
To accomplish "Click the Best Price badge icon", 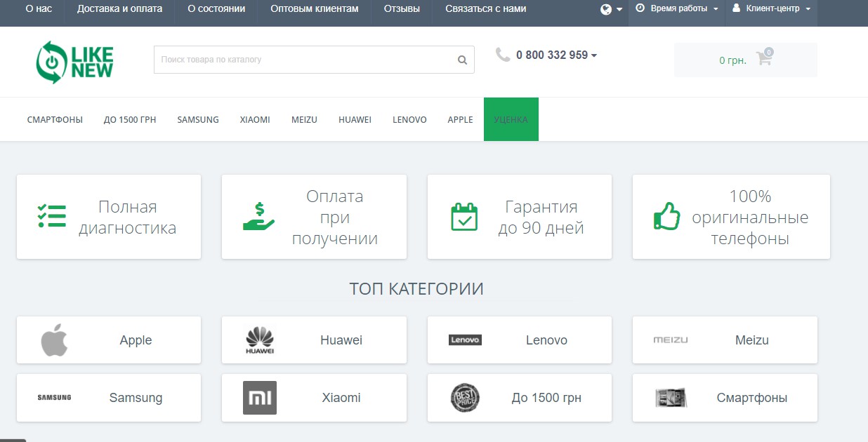I will pos(465,398).
